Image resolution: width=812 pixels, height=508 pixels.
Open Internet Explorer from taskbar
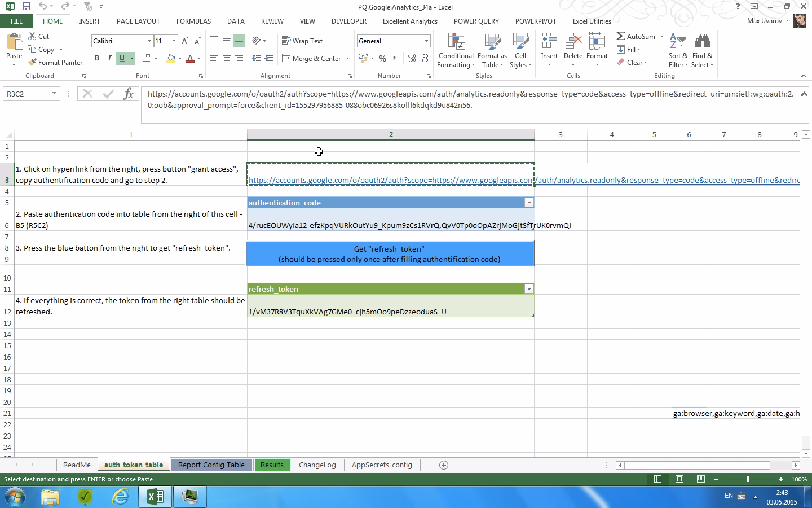pyautogui.click(x=120, y=497)
